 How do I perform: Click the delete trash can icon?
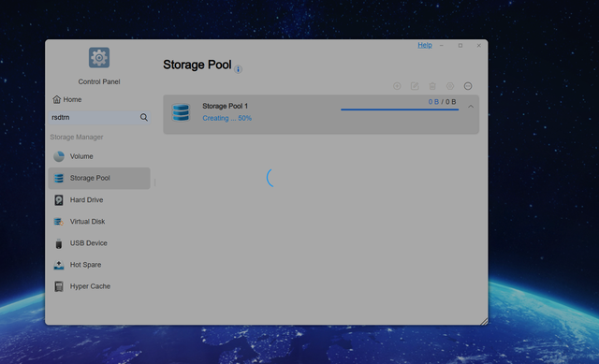[432, 86]
